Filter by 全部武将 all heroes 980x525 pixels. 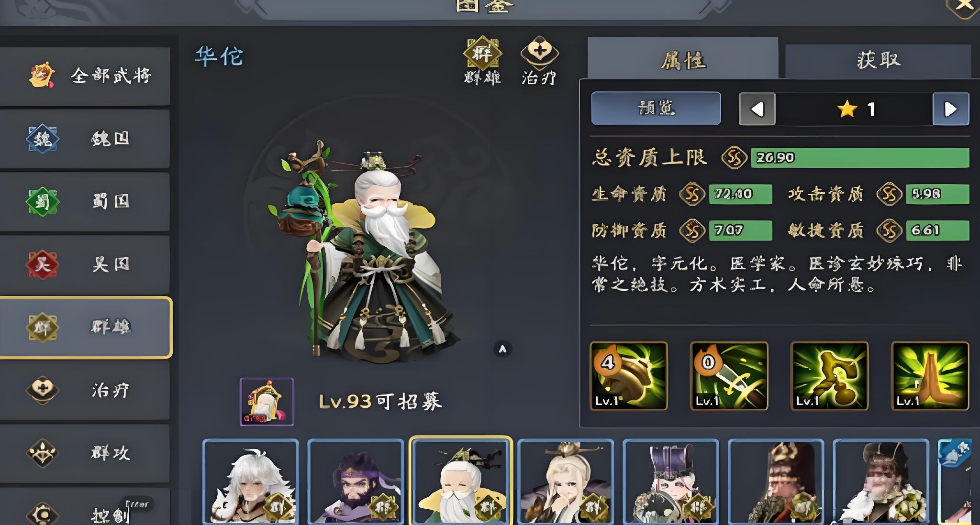[x=84, y=76]
